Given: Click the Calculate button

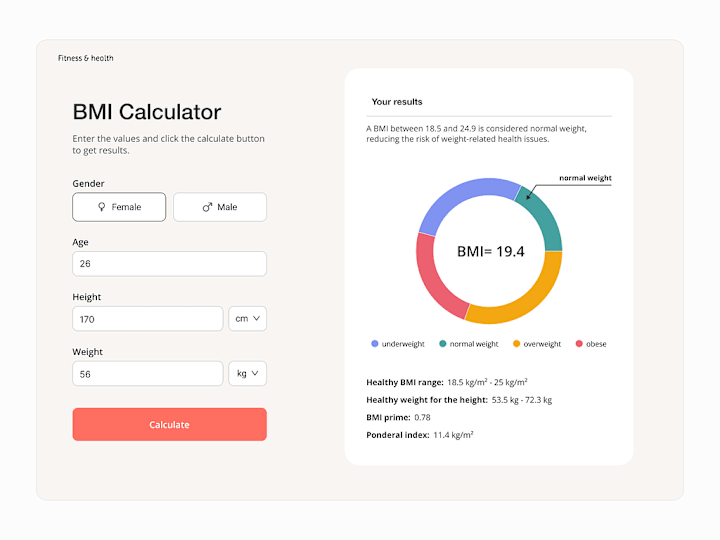Looking at the screenshot, I should pos(169,424).
